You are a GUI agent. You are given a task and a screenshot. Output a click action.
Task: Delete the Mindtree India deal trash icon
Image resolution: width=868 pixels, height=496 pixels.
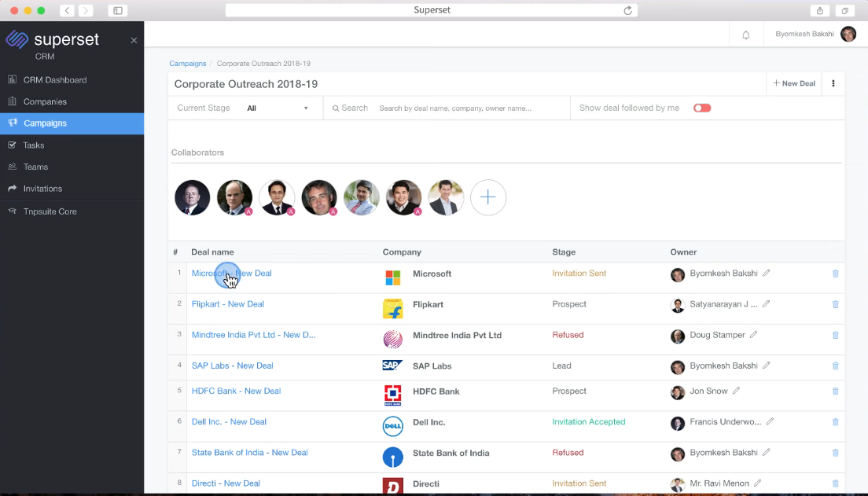point(835,336)
